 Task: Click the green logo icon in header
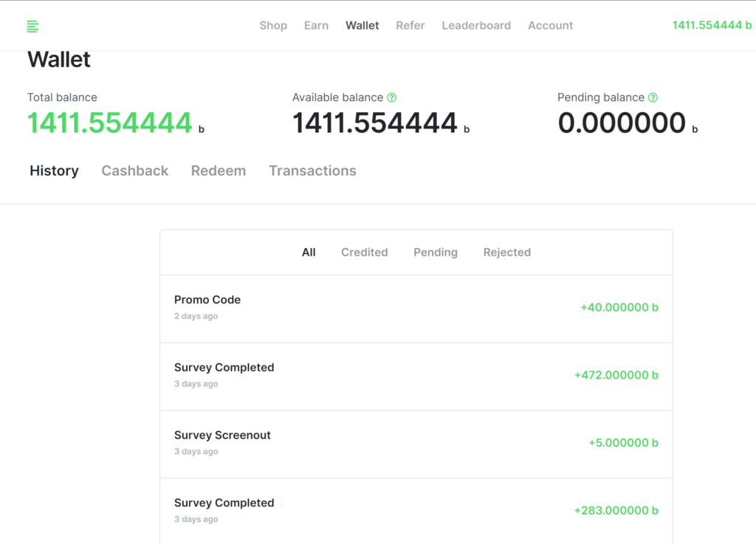coord(32,26)
